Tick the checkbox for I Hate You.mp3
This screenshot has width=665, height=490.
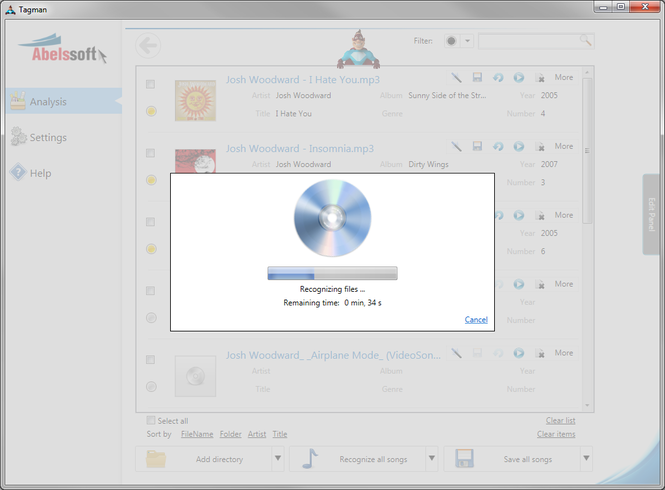point(151,84)
